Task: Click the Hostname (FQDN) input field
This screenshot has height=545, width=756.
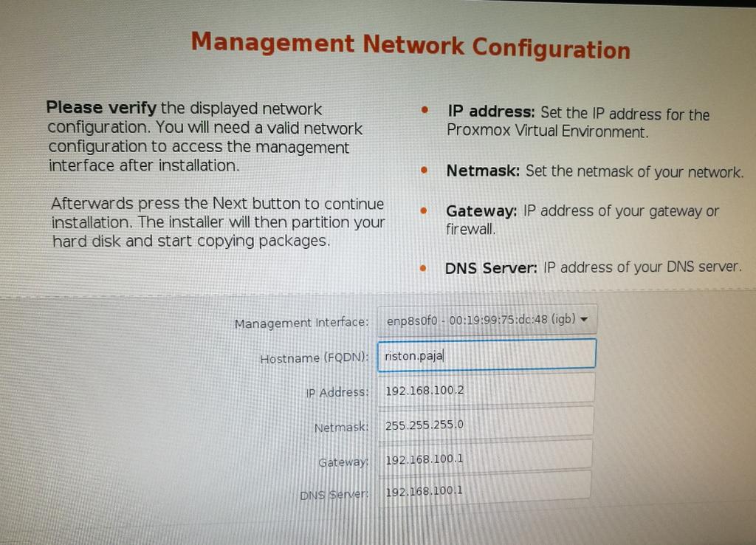Action: click(x=487, y=355)
